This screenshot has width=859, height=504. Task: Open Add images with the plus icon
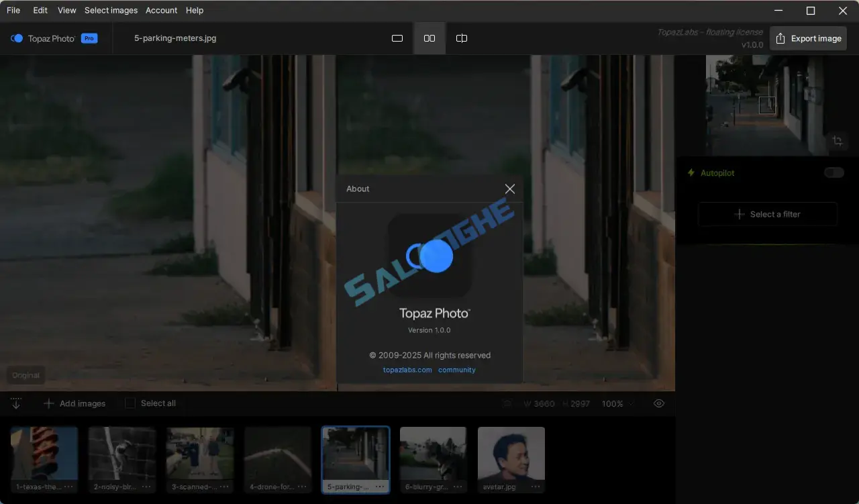pos(48,403)
